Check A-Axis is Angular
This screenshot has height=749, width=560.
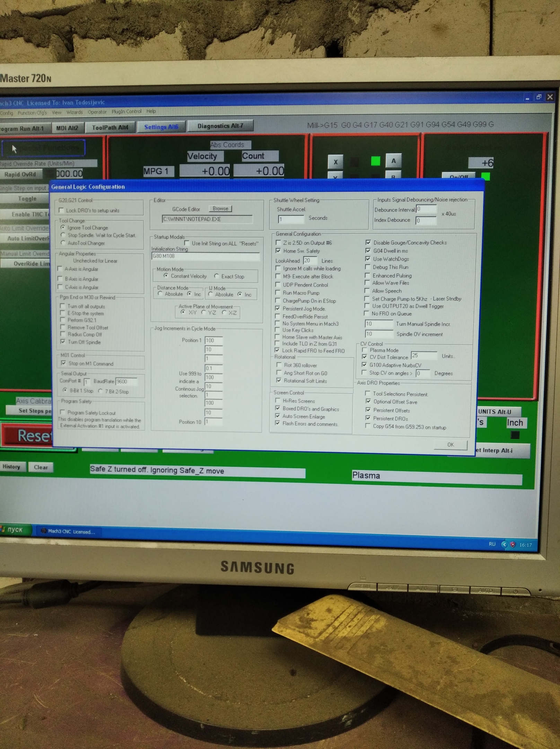[60, 269]
